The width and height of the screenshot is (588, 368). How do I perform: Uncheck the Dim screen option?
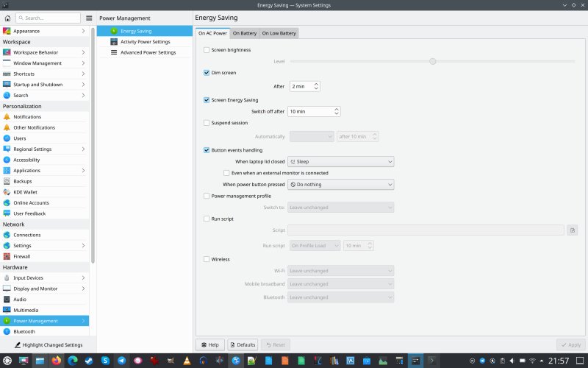point(207,73)
